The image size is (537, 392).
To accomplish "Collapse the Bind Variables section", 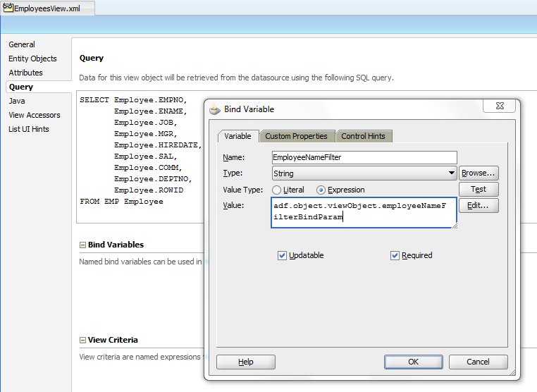I will click(83, 245).
